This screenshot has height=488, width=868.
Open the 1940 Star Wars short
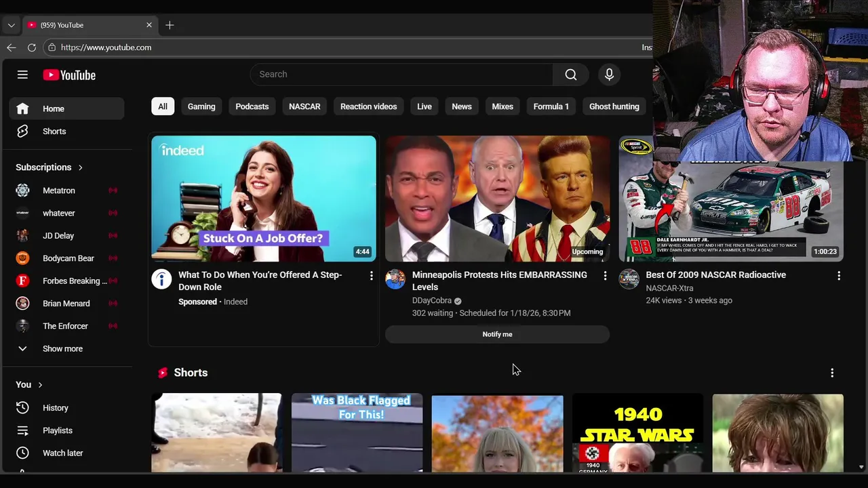coord(637,432)
